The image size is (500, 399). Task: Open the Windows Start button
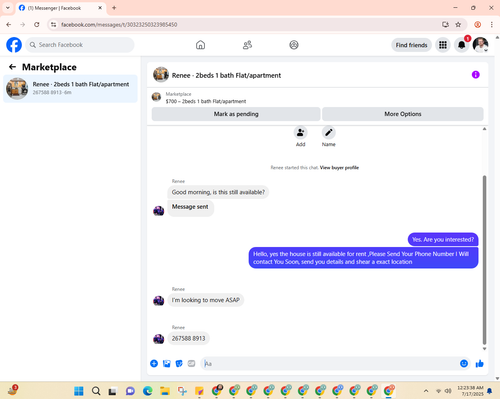click(79, 391)
